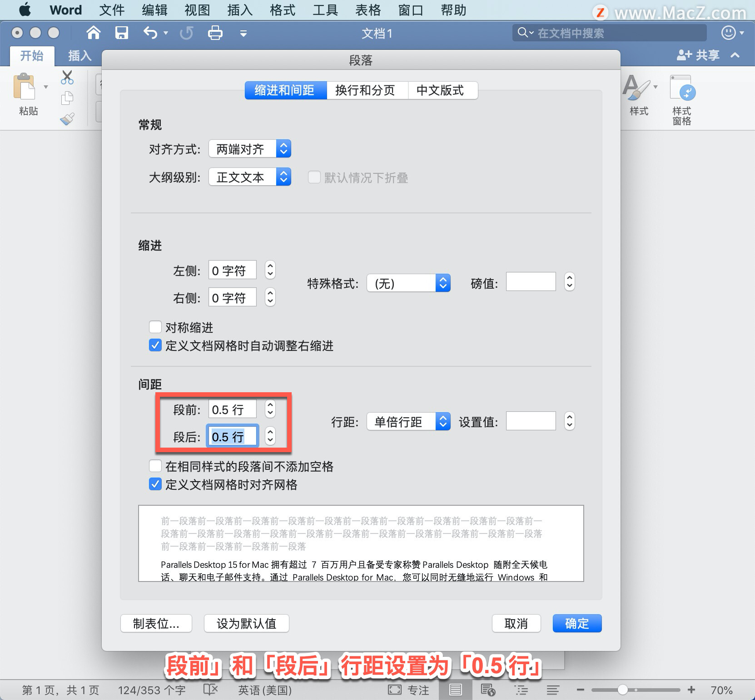
Task: Click the 在文档中搜索 search field
Action: tap(610, 32)
